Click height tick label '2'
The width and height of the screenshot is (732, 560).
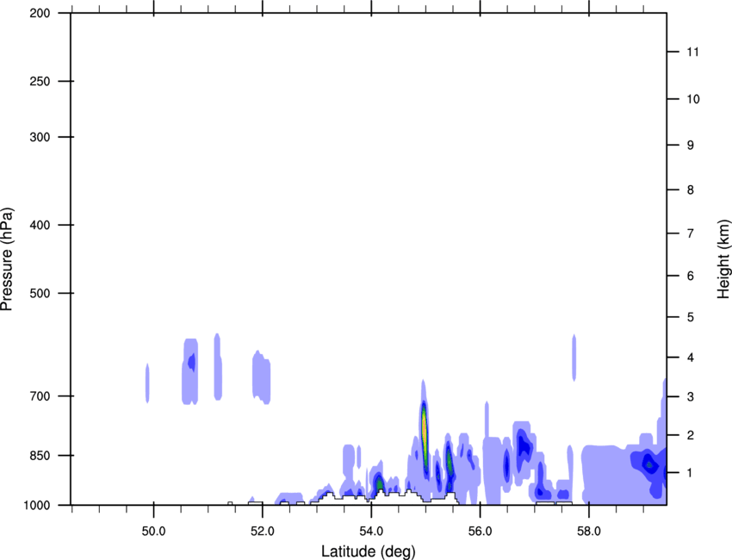click(691, 435)
